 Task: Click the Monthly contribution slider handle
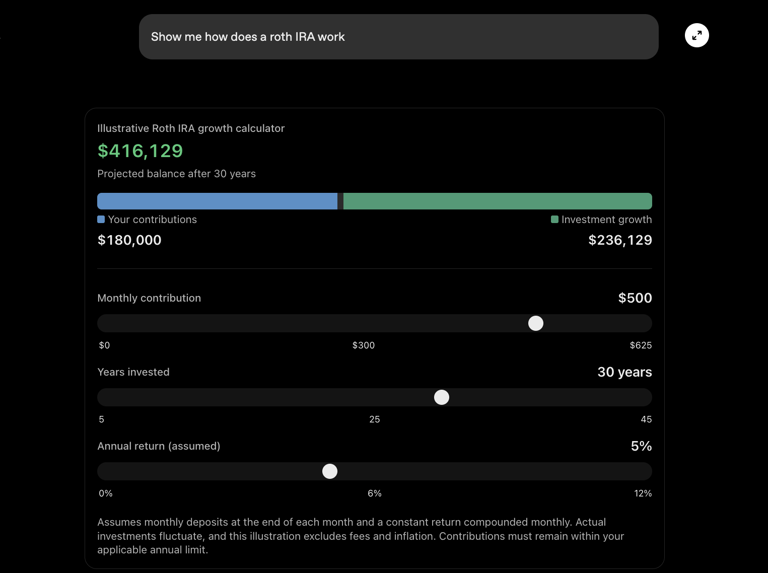coord(535,323)
